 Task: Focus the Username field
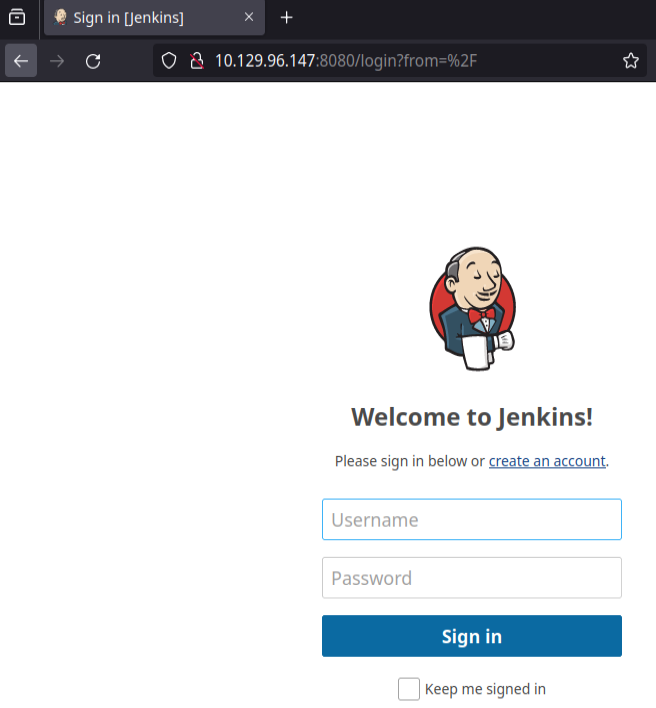pyautogui.click(x=472, y=519)
